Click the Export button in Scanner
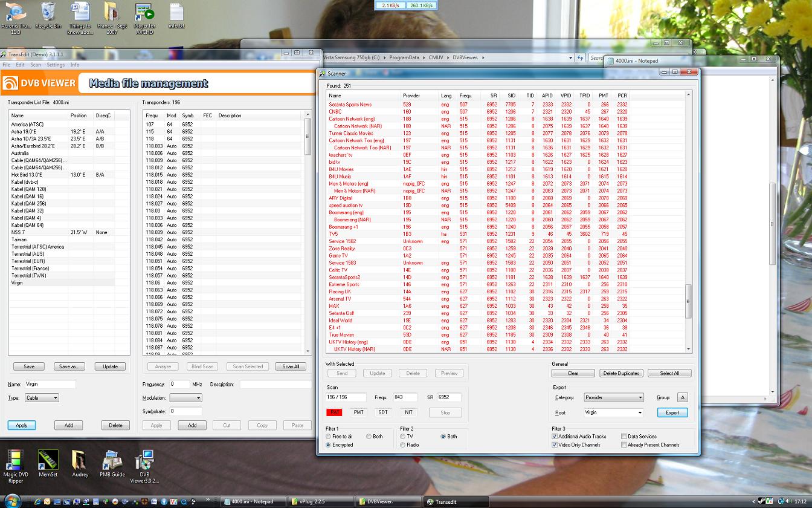Screen dimensions: 812x508 click(x=672, y=412)
